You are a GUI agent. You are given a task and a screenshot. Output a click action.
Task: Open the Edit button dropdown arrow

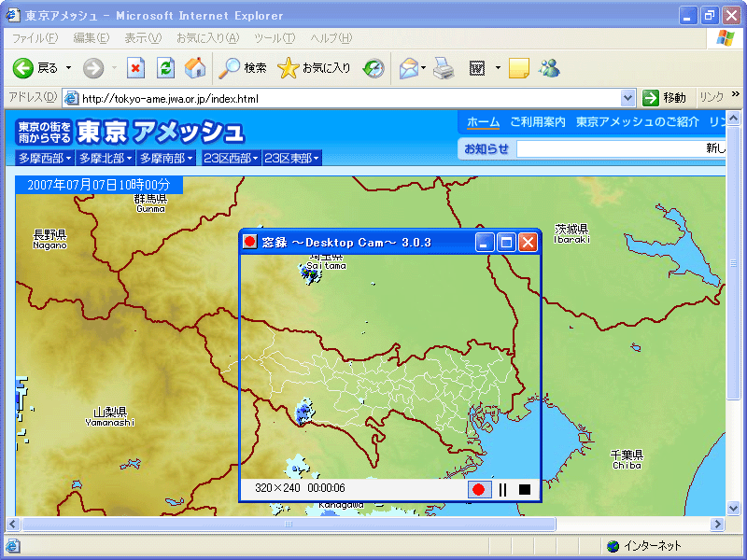coord(498,68)
